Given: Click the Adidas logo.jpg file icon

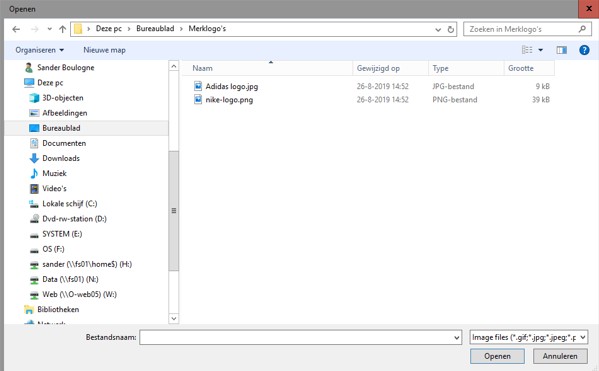Looking at the screenshot, I should 198,86.
